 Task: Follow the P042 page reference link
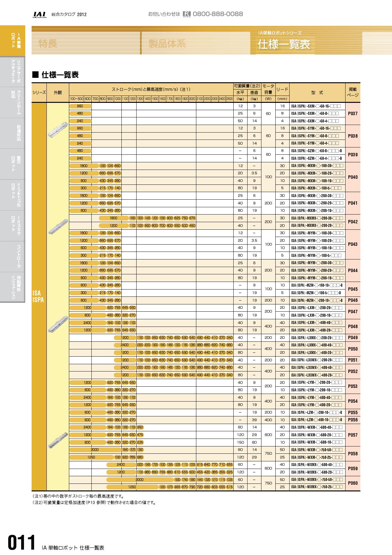[352, 222]
